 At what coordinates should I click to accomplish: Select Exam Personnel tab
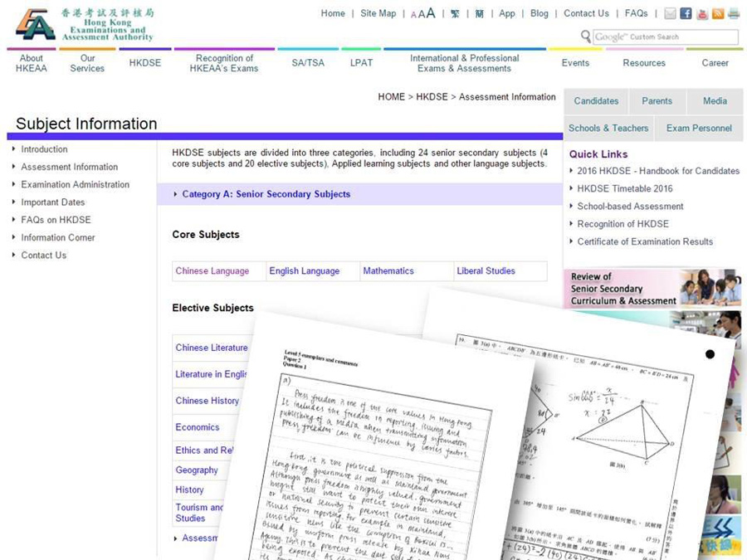(699, 128)
